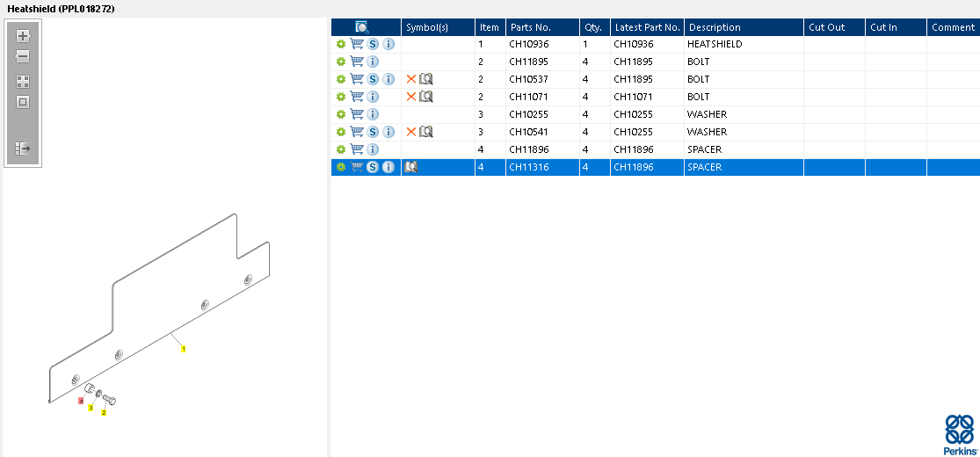Image resolution: width=980 pixels, height=457 pixels.
Task: Click the Comment column header
Action: point(953,27)
